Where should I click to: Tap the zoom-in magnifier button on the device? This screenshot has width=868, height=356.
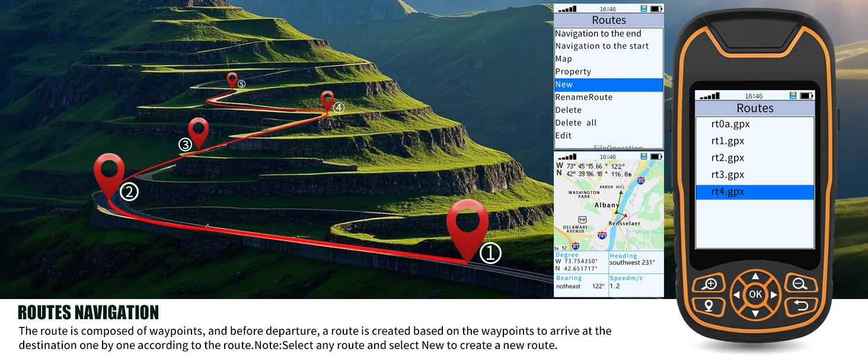[x=709, y=284]
